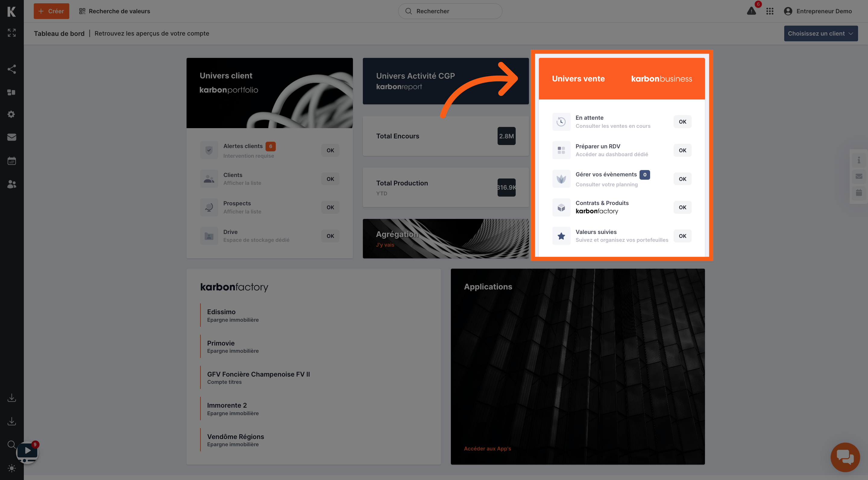Click the search magnifier in left sidebar
Image resolution: width=868 pixels, height=480 pixels.
11,444
